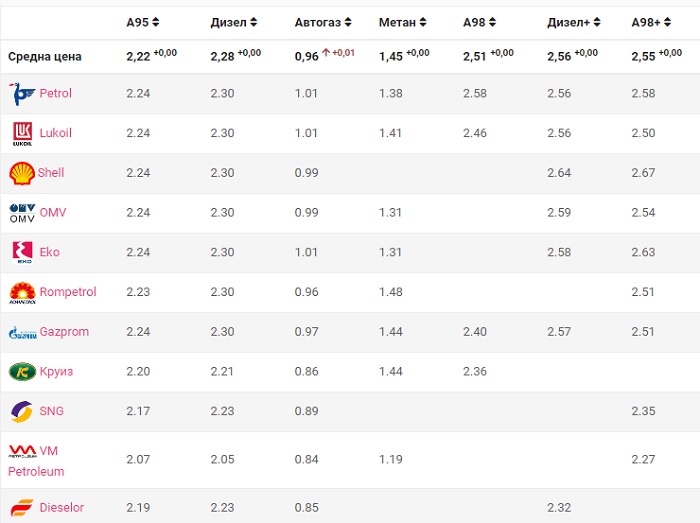Open the SNG station link

point(51,411)
